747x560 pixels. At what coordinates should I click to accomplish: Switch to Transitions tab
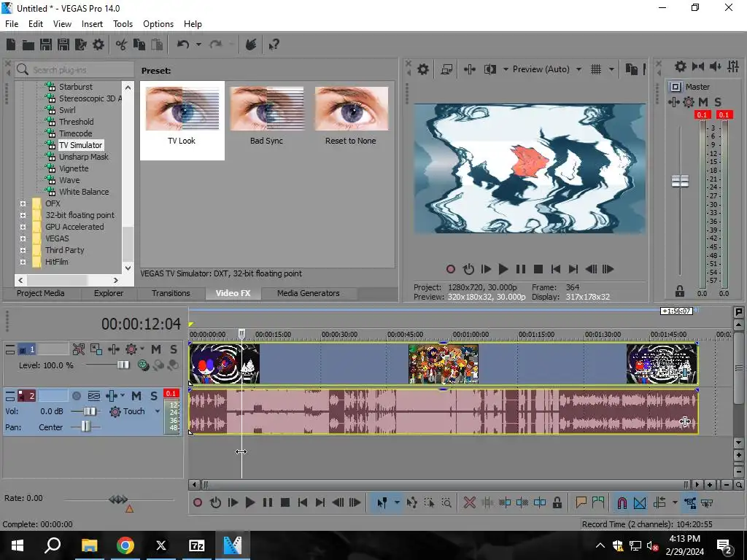click(x=171, y=293)
